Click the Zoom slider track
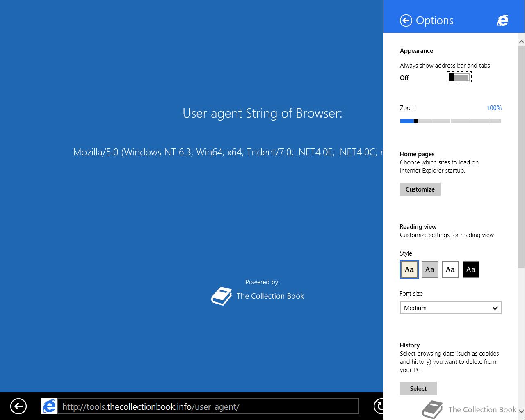 pos(451,121)
